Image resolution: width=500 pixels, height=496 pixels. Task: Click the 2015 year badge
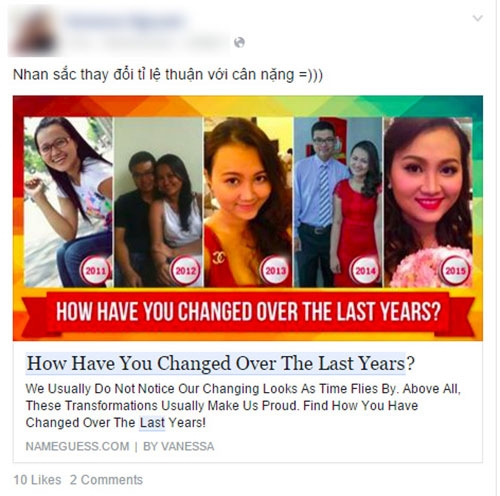click(455, 270)
